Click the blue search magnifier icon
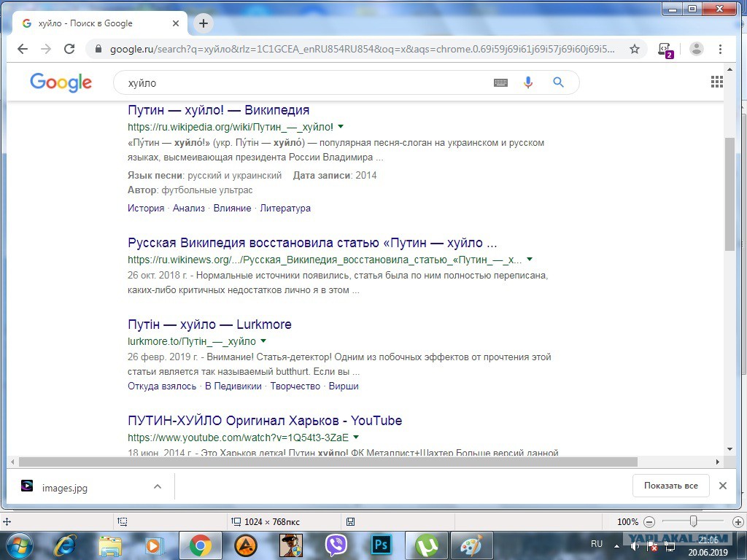 tap(558, 82)
